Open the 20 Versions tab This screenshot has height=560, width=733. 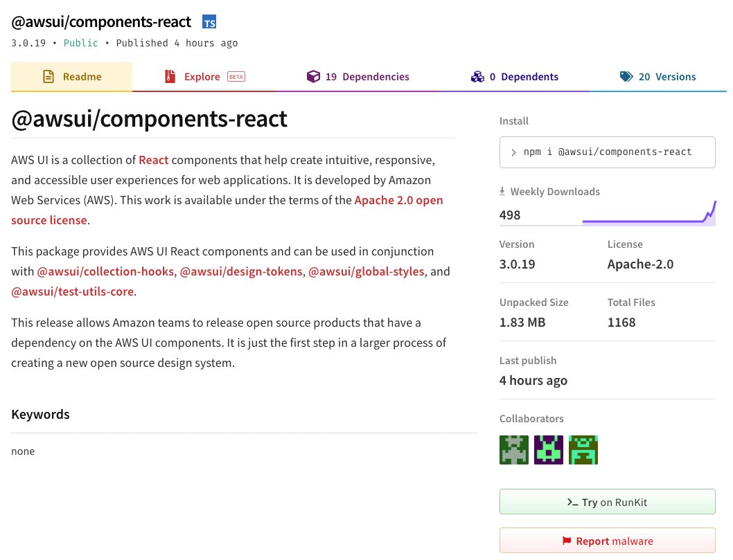pos(657,77)
